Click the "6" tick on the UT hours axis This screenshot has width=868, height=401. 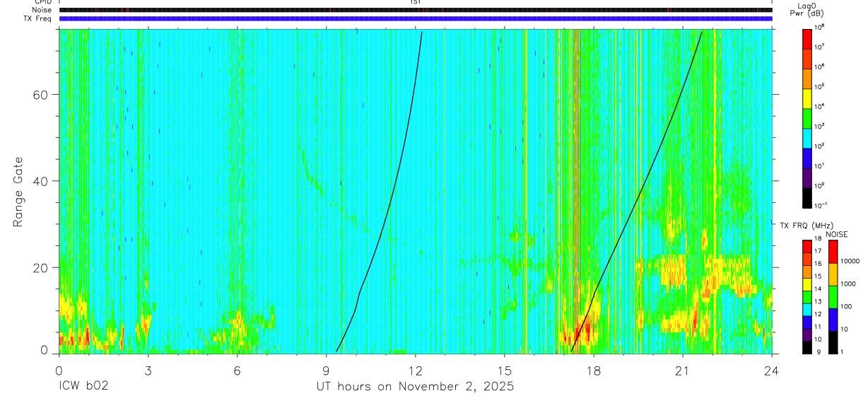(237, 370)
